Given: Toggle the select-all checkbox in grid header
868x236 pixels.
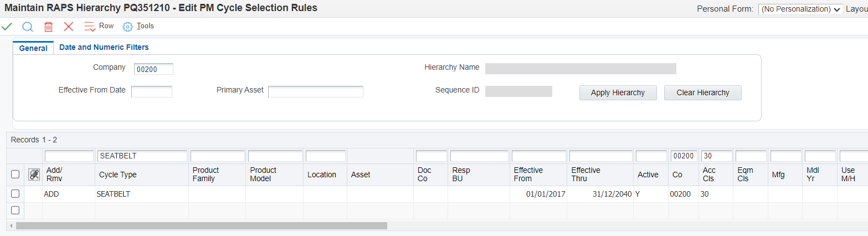Looking at the screenshot, I should (x=16, y=175).
